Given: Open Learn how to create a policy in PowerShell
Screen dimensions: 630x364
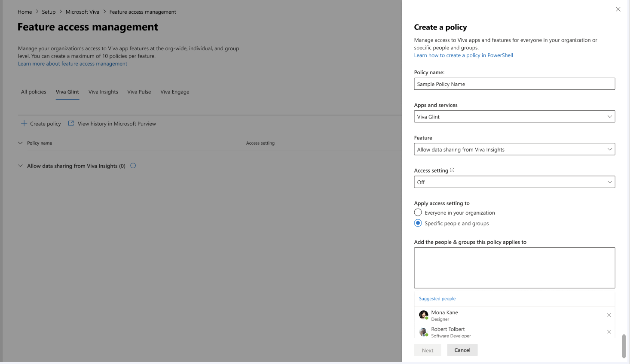Looking at the screenshot, I should point(463,55).
